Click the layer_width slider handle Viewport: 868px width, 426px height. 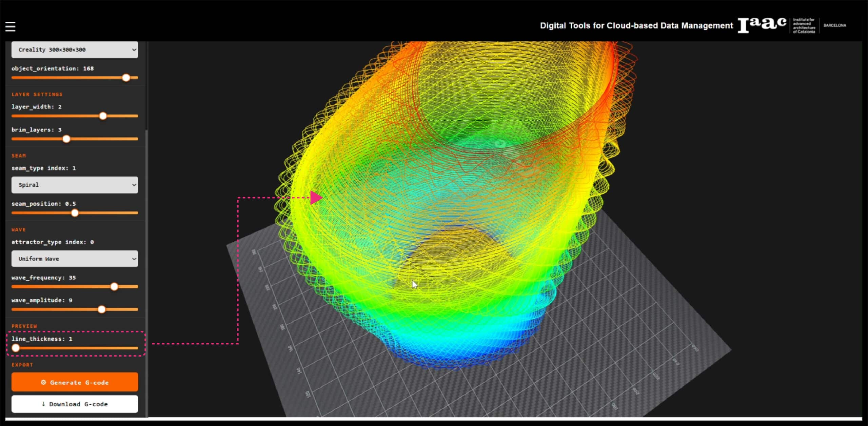pos(103,116)
